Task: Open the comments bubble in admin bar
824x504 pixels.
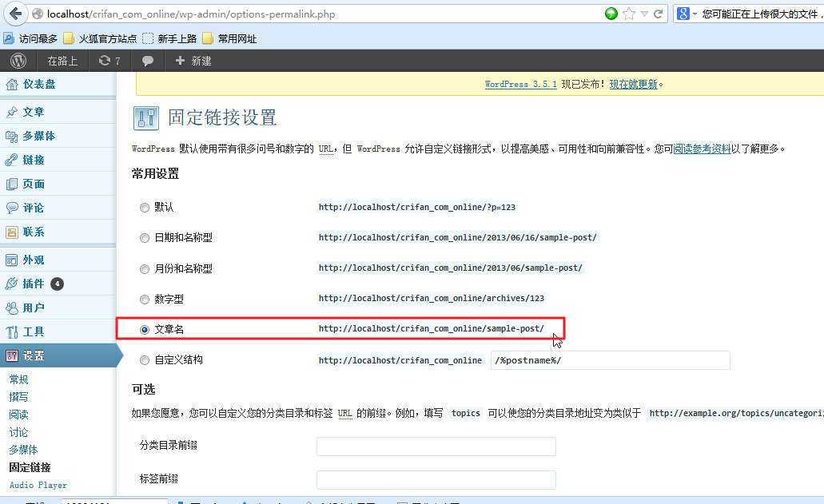Action: pos(148,61)
